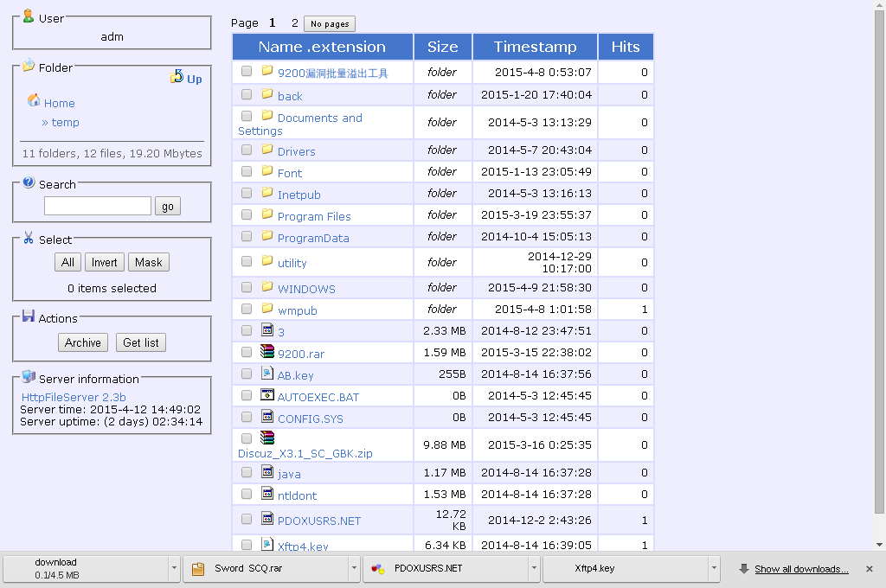Viewport: 886px width, 588px height.
Task: Click the folder icon beside WINDOWS
Action: pyautogui.click(x=267, y=286)
